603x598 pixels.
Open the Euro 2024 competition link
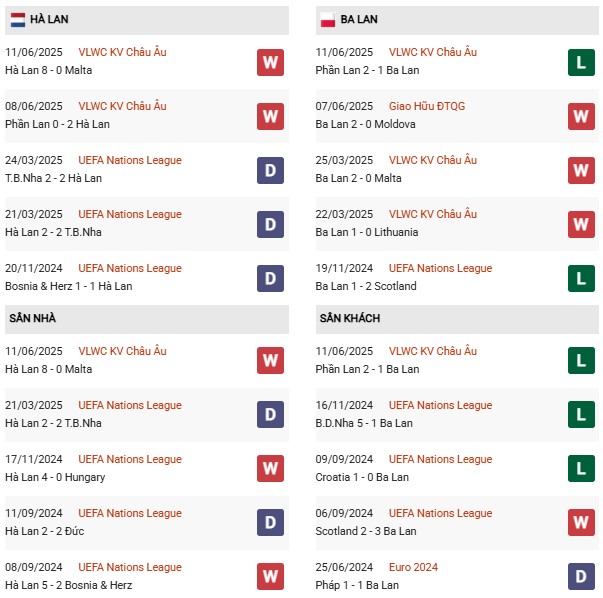414,567
